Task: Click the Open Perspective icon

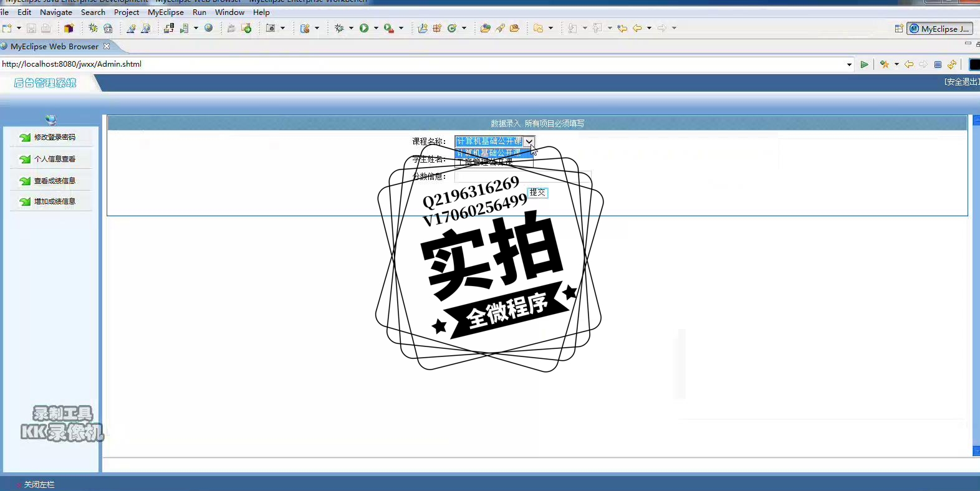Action: coord(899,29)
